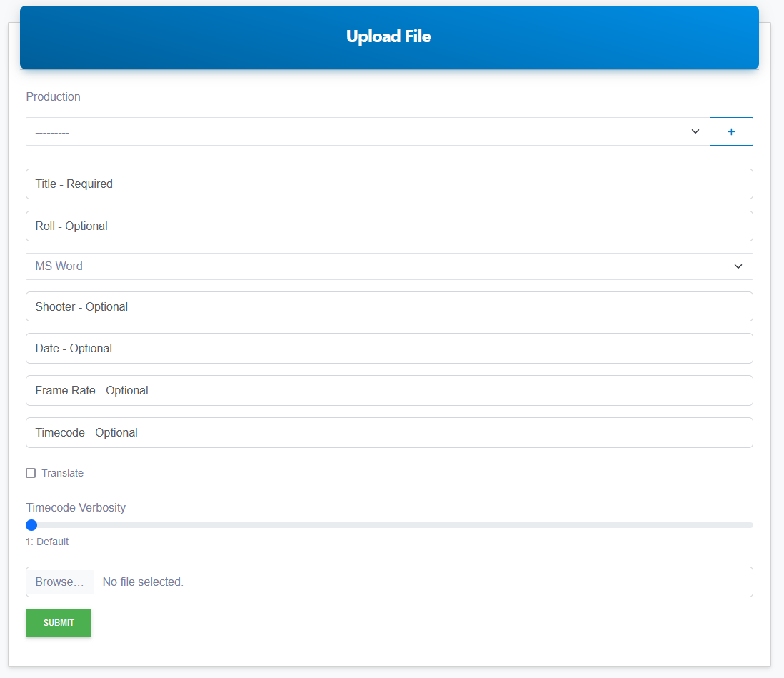Open the MS Word format dropdown
This screenshot has width=784, height=678.
point(388,266)
